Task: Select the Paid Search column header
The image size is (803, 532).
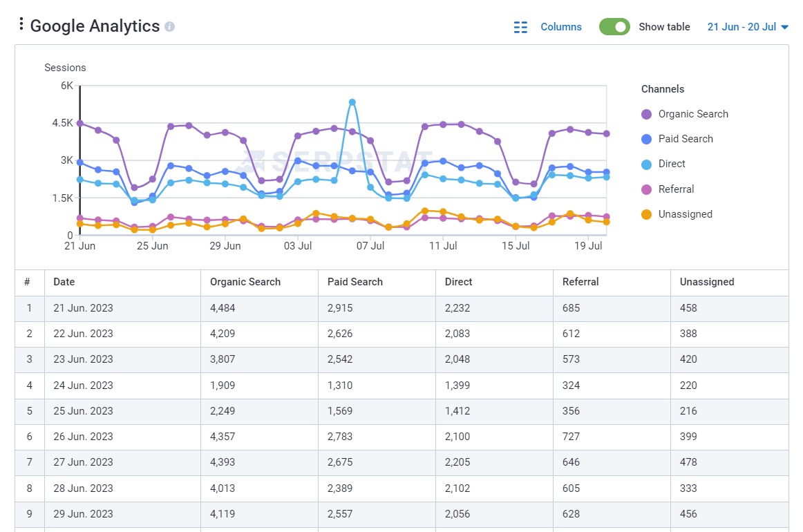Action: tap(355, 282)
